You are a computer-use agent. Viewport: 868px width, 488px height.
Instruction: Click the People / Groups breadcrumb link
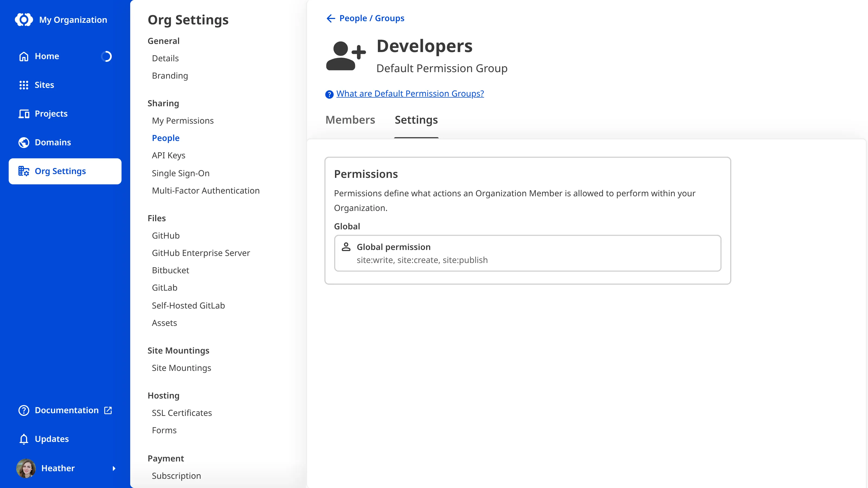click(372, 18)
